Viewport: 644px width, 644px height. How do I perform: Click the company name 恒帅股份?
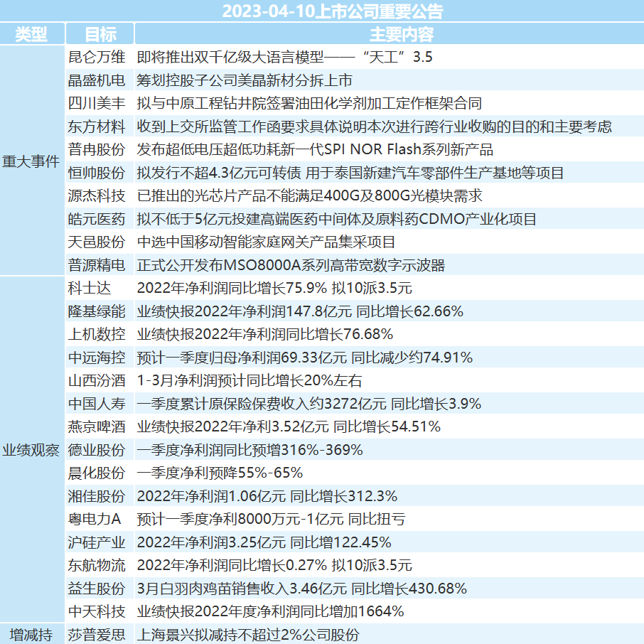click(97, 173)
